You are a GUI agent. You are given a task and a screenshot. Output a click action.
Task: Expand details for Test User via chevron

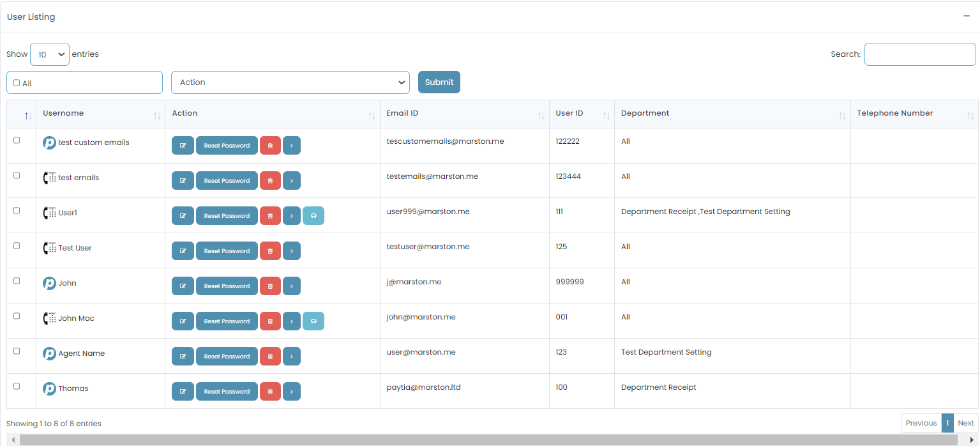[x=292, y=250]
